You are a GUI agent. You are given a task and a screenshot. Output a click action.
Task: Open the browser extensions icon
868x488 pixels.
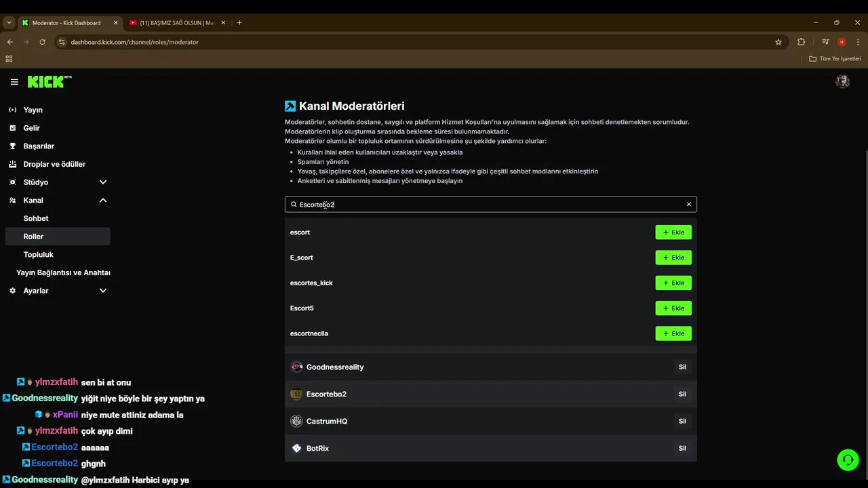click(801, 42)
